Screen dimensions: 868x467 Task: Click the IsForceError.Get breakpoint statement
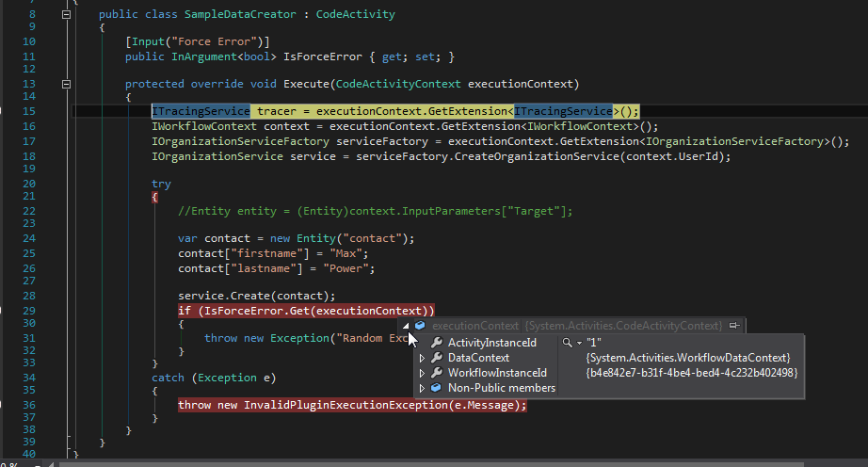tap(306, 311)
